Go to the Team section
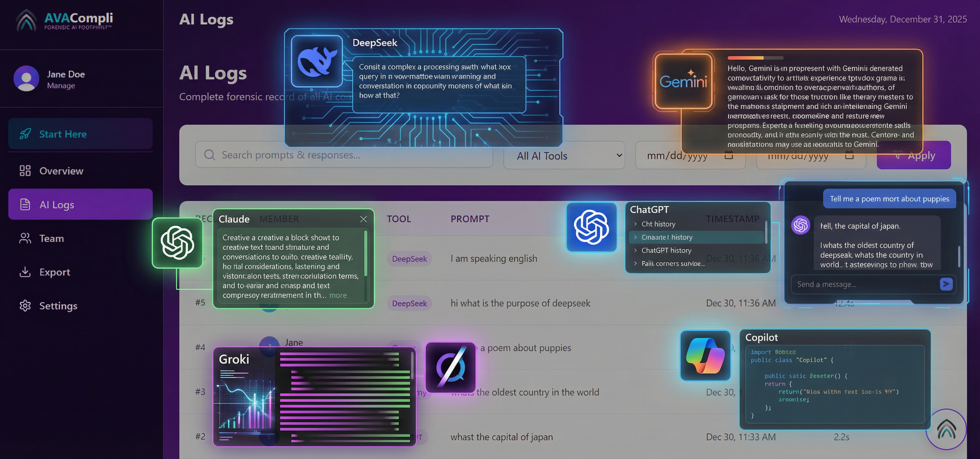Image resolution: width=980 pixels, height=459 pixels. pyautogui.click(x=51, y=238)
